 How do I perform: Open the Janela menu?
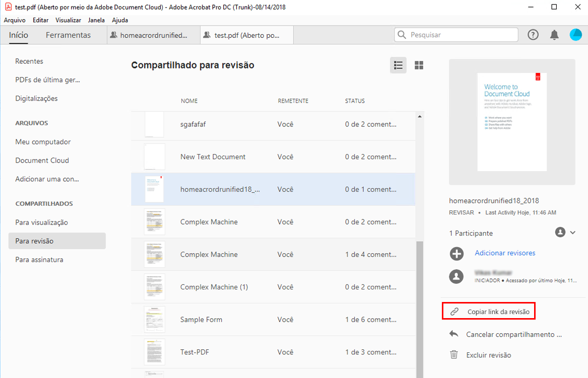96,20
